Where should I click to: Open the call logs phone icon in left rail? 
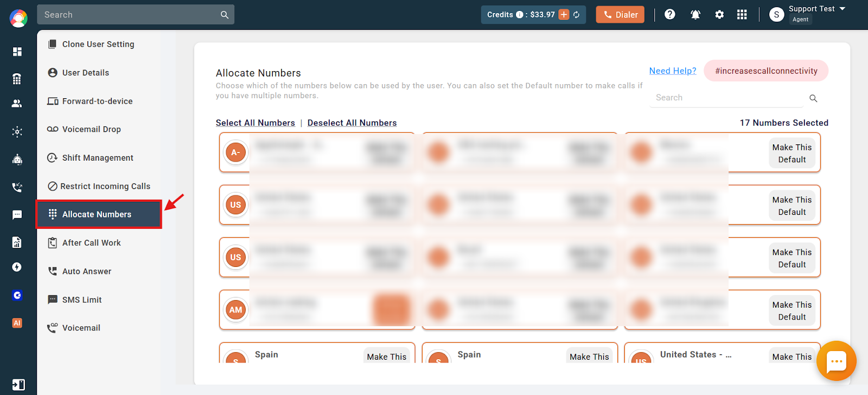click(x=17, y=187)
